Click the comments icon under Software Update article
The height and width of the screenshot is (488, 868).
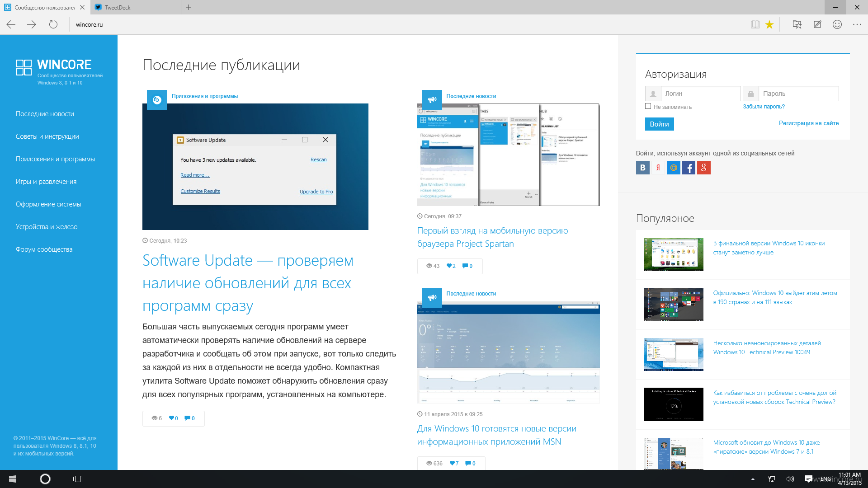point(187,418)
